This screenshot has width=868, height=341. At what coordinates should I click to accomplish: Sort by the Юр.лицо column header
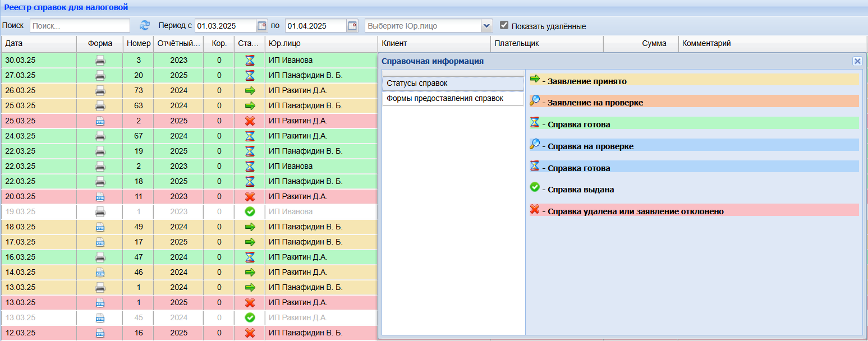[322, 44]
